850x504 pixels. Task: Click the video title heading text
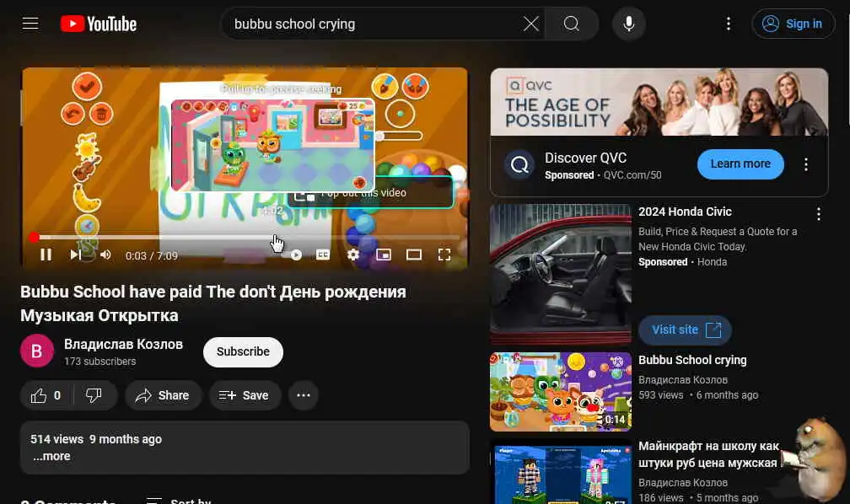pyautogui.click(x=213, y=303)
